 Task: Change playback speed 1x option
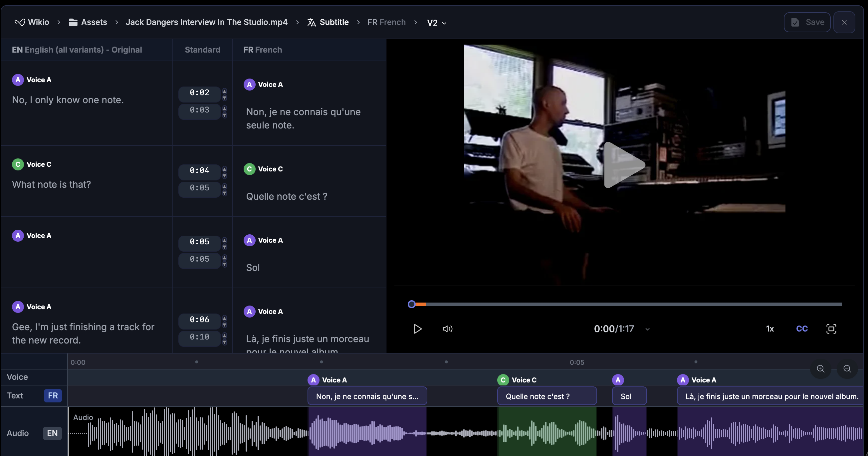tap(769, 329)
